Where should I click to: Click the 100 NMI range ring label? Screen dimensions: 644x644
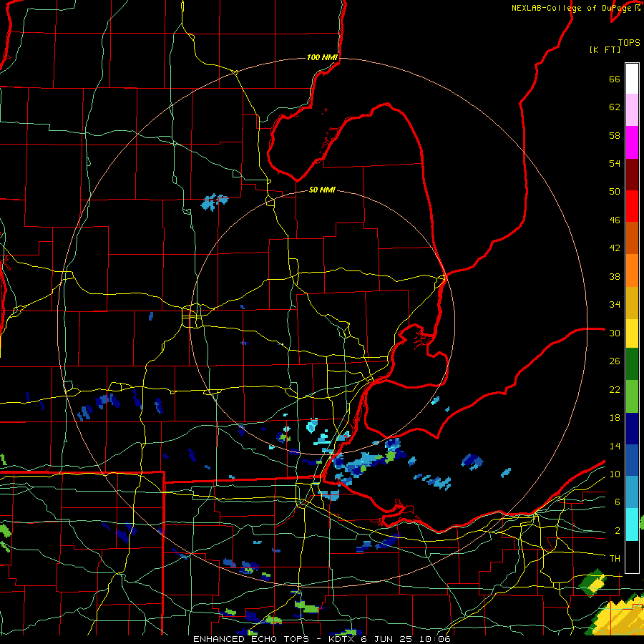tap(322, 57)
